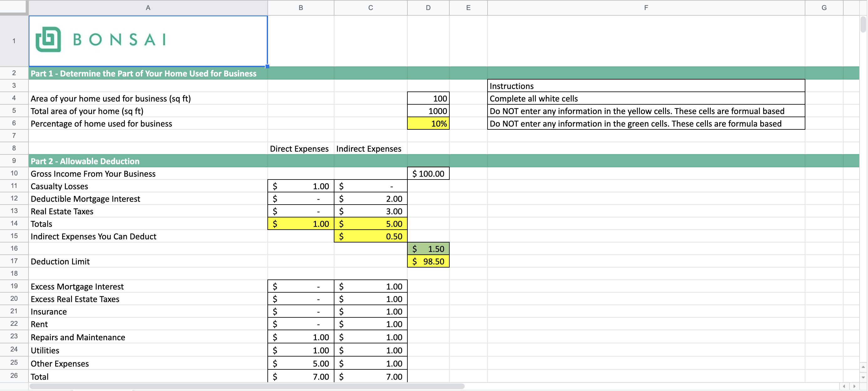Click the scroll up arrow
868x391 pixels.
pos(863,367)
